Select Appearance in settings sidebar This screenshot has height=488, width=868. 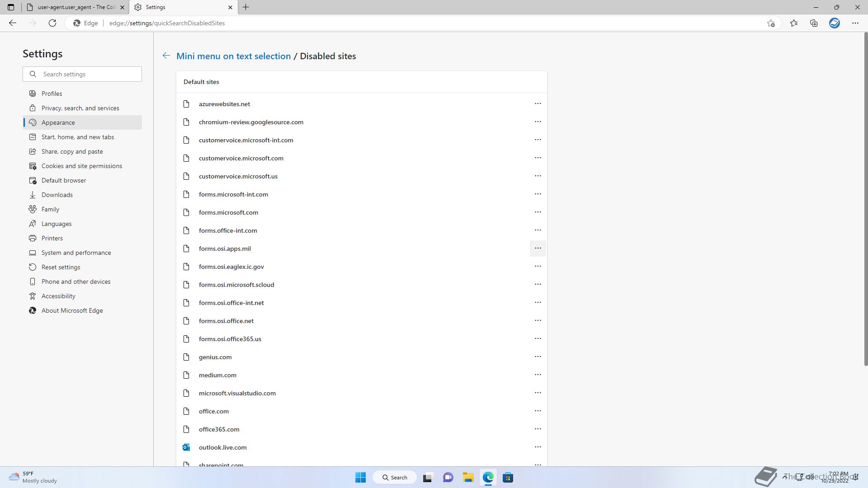coord(82,122)
